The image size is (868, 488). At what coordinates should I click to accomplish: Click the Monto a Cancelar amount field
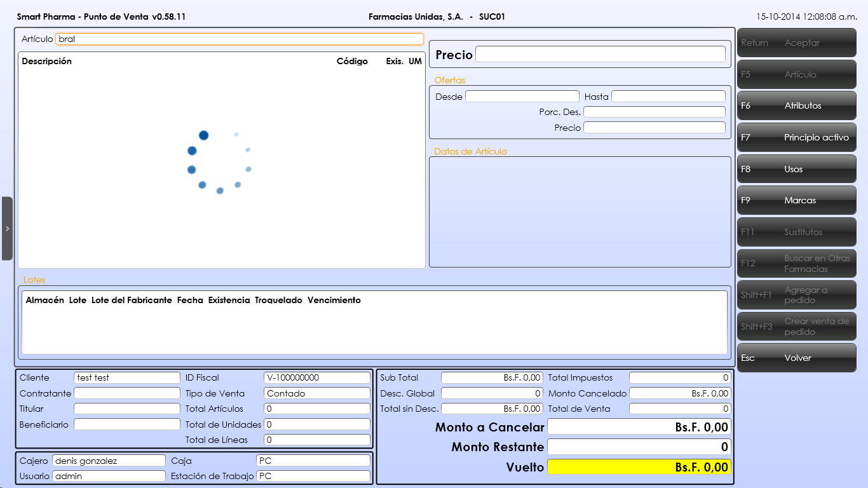click(x=639, y=427)
